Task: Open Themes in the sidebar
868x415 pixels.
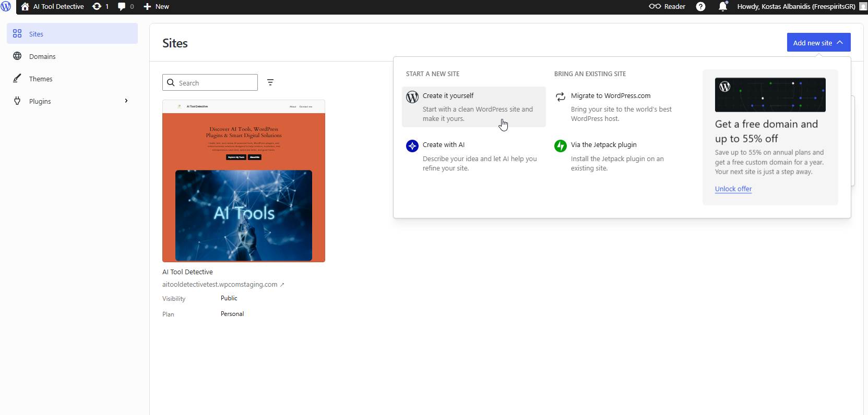Action: coord(72,78)
